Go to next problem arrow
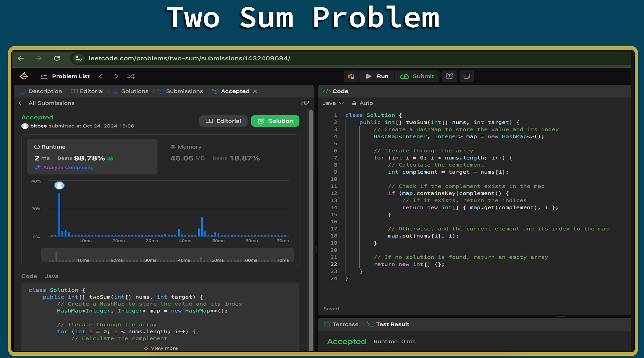The width and height of the screenshot is (644, 358). point(116,76)
